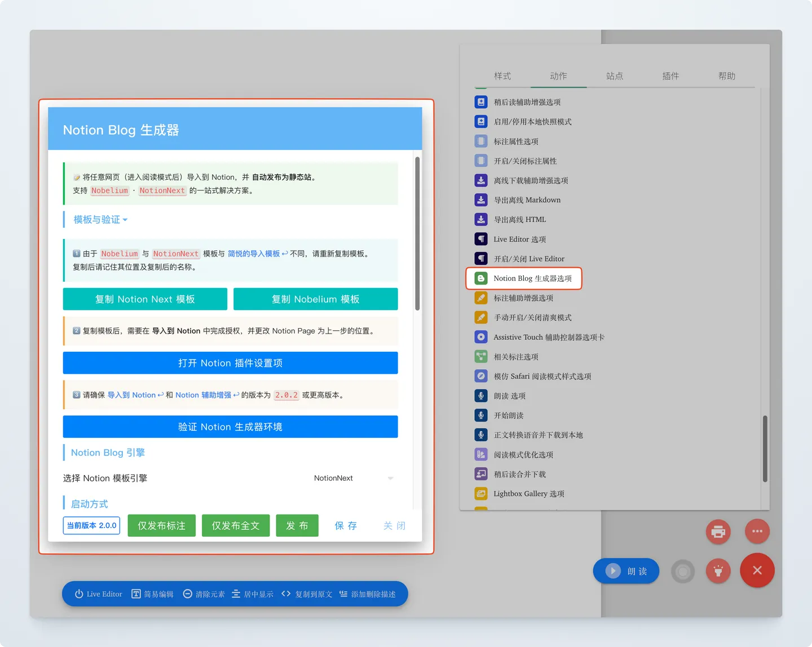Click the 关闭 button in dialog
This screenshot has width=812, height=647.
tap(394, 526)
